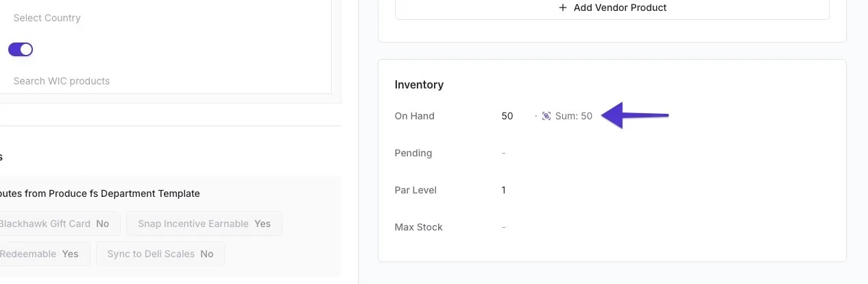Click the Max Stock label
868x284 pixels.
click(x=419, y=227)
